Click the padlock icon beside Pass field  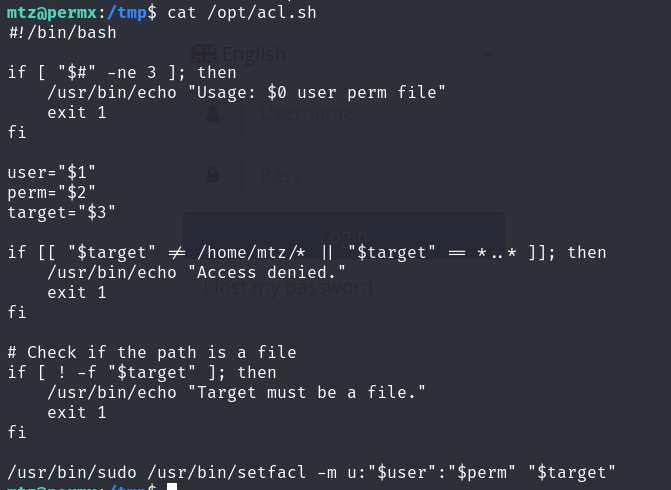[213, 175]
